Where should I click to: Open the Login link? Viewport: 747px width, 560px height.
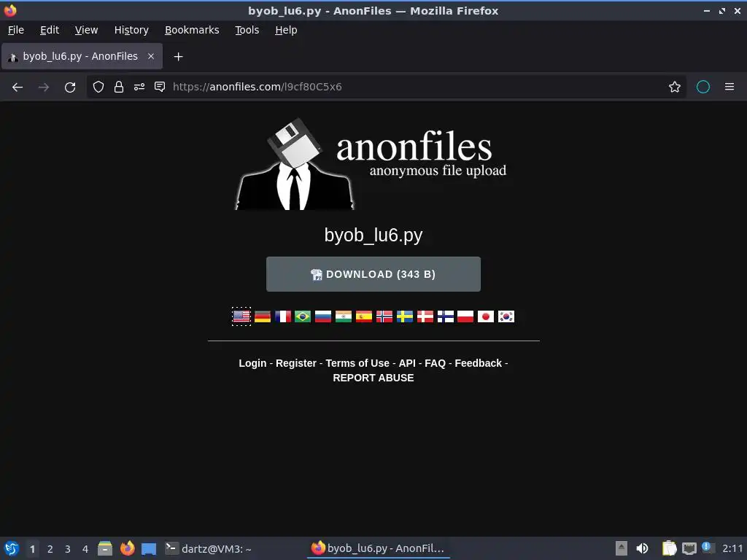click(x=252, y=363)
